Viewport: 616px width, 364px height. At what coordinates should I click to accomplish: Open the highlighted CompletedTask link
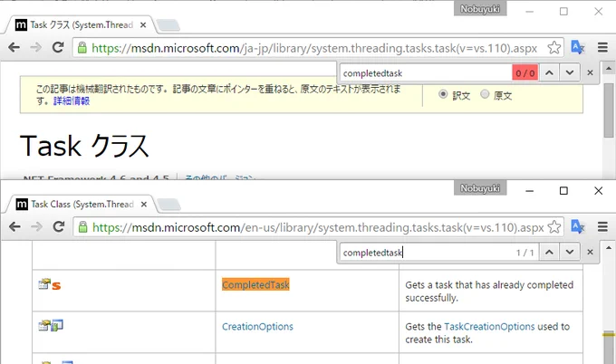coord(255,284)
